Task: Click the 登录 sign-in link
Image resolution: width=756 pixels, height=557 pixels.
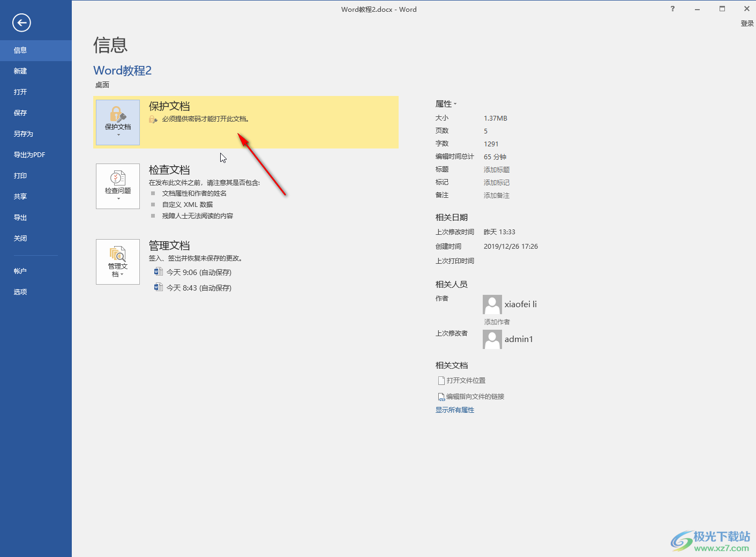Action: 747,24
